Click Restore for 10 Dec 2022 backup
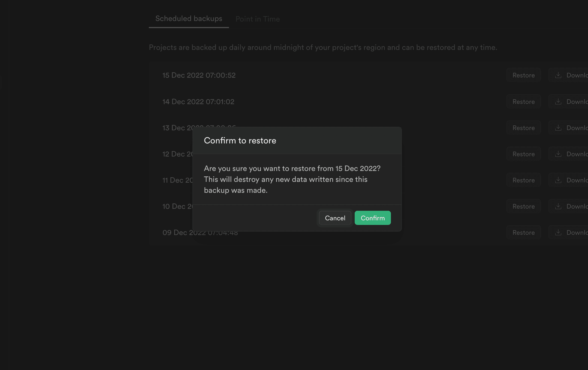588x370 pixels. click(x=524, y=206)
